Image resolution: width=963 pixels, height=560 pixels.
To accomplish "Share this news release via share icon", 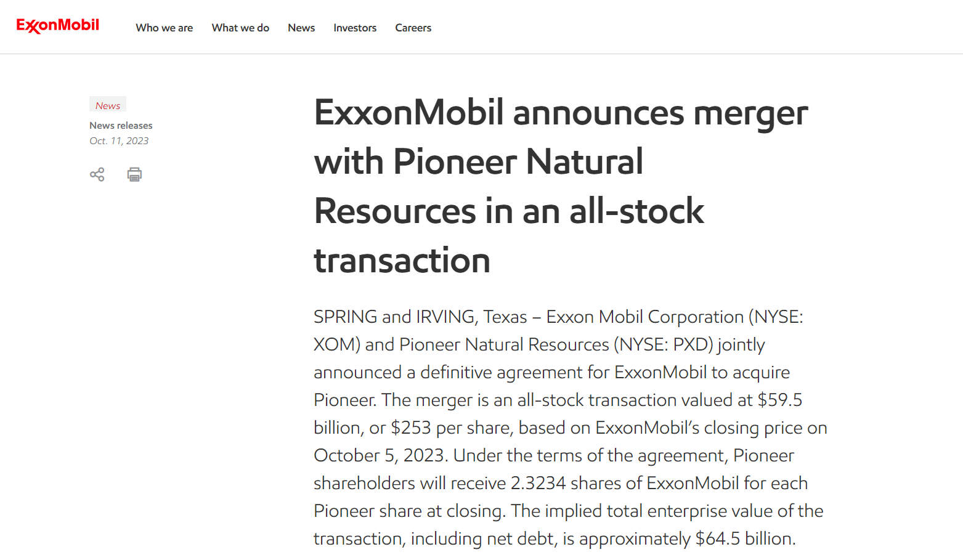I will tap(97, 174).
